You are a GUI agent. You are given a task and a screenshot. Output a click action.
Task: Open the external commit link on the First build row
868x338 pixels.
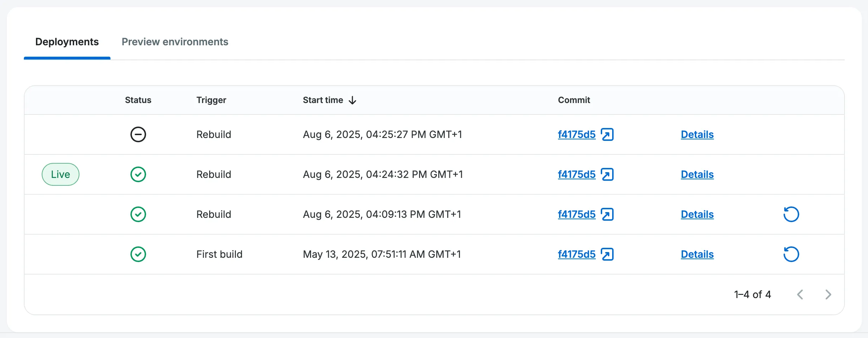pyautogui.click(x=608, y=254)
